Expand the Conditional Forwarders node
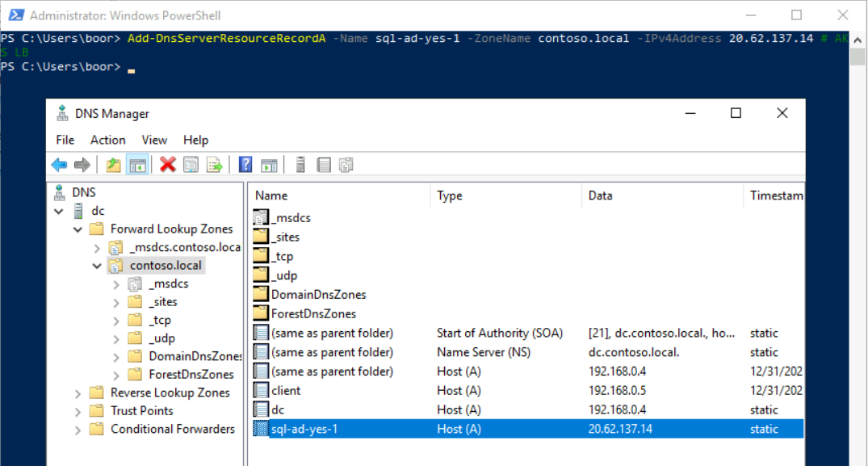The width and height of the screenshot is (868, 466). 78,430
